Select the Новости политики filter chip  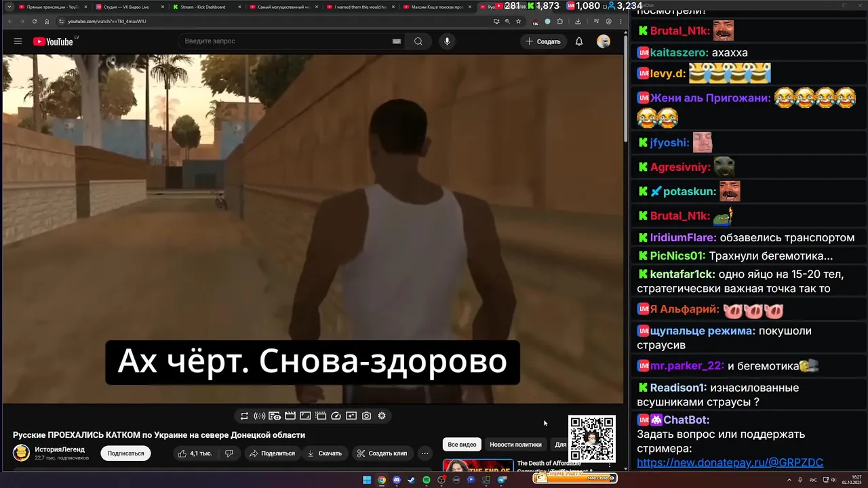515,445
